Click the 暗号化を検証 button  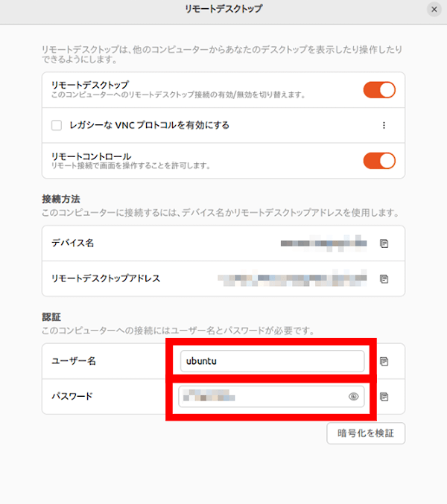click(x=366, y=433)
